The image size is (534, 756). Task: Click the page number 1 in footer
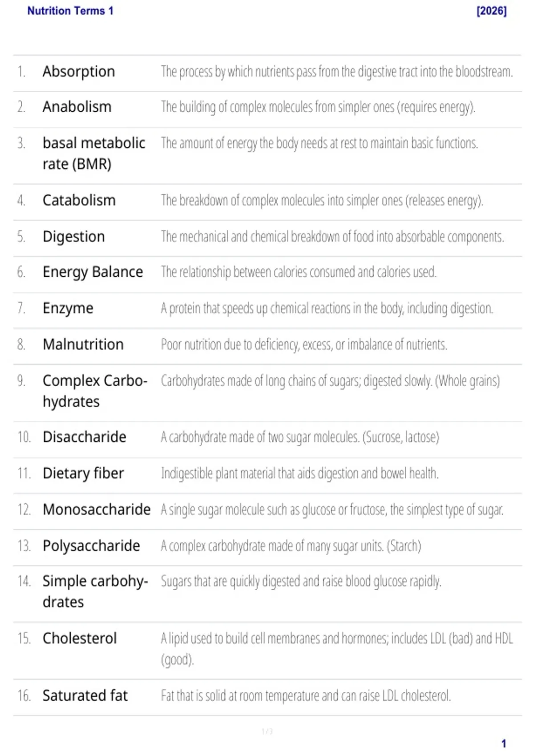tap(504, 744)
